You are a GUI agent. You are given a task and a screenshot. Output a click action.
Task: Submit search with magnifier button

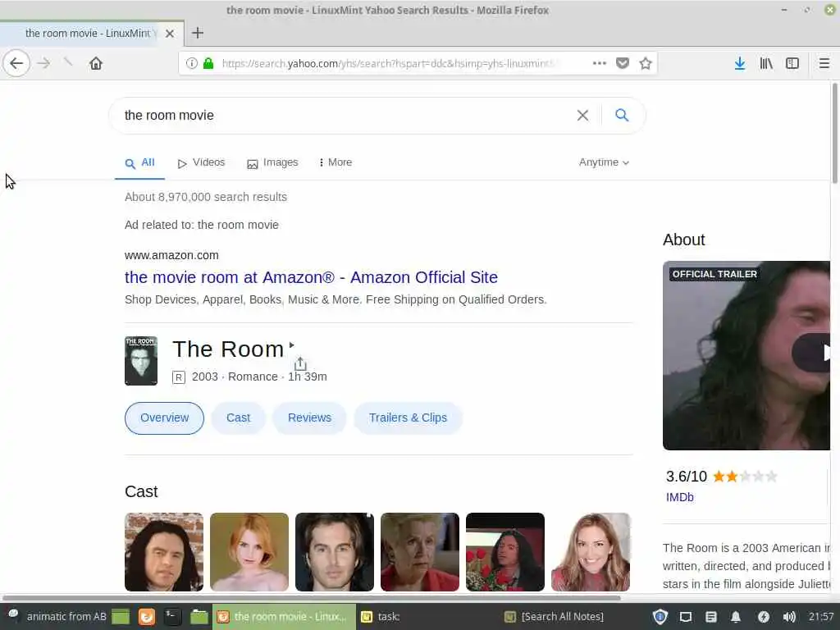(622, 115)
